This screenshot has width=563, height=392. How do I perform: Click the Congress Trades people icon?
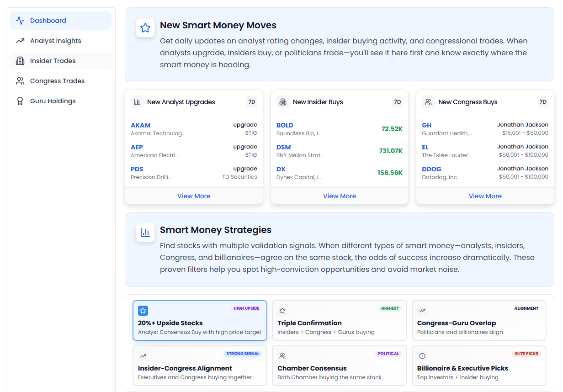[20, 81]
